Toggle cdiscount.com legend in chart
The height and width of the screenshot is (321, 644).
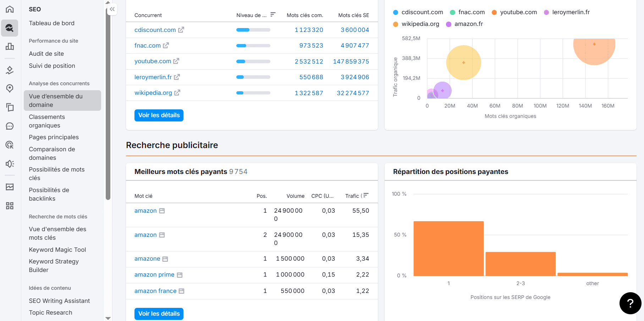418,12
